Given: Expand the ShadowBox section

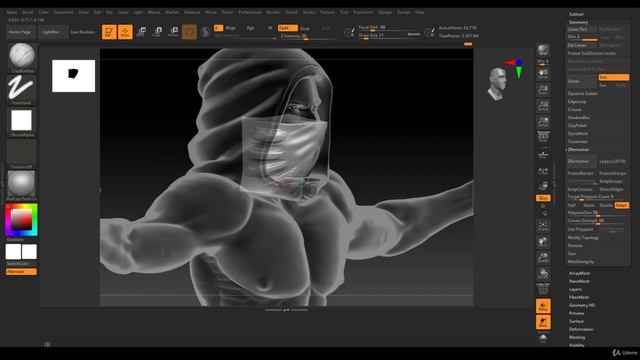Looking at the screenshot, I should [578, 118].
